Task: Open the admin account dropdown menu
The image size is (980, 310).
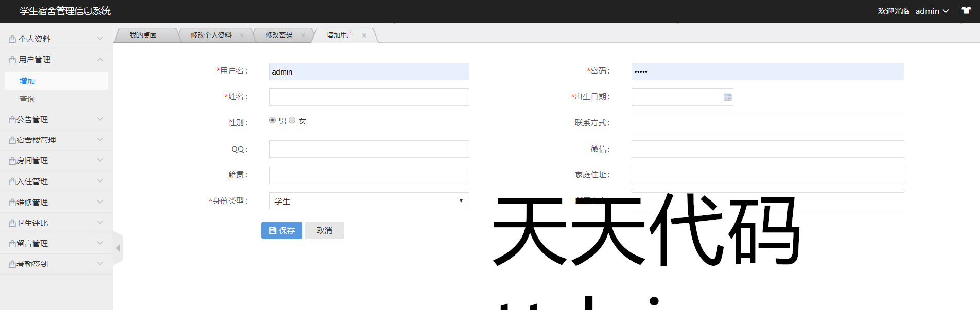Action: click(932, 11)
